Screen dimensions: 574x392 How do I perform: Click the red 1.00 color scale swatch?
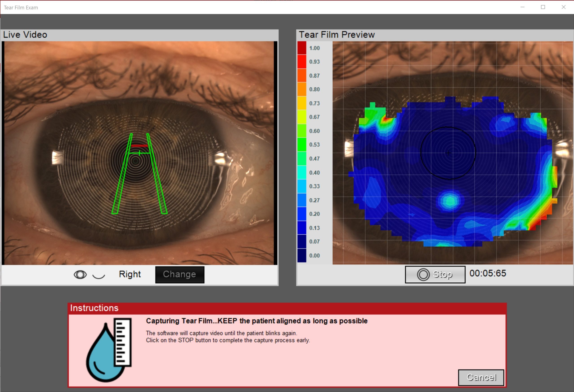302,48
